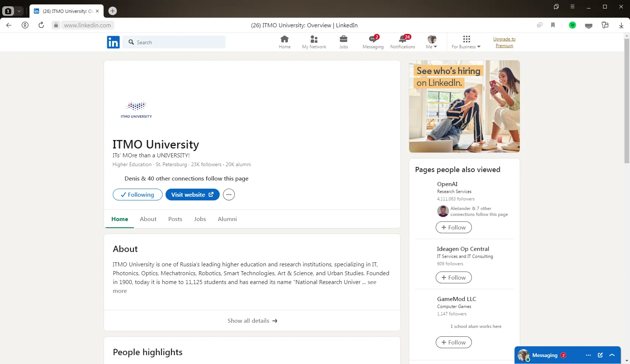Expand the For Business menu

[466, 42]
